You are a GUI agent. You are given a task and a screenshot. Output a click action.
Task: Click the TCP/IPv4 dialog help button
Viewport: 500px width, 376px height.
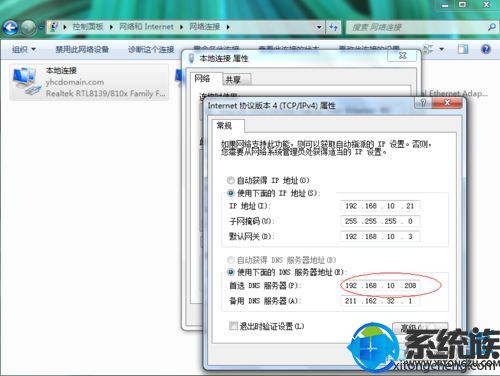pyautogui.click(x=423, y=103)
